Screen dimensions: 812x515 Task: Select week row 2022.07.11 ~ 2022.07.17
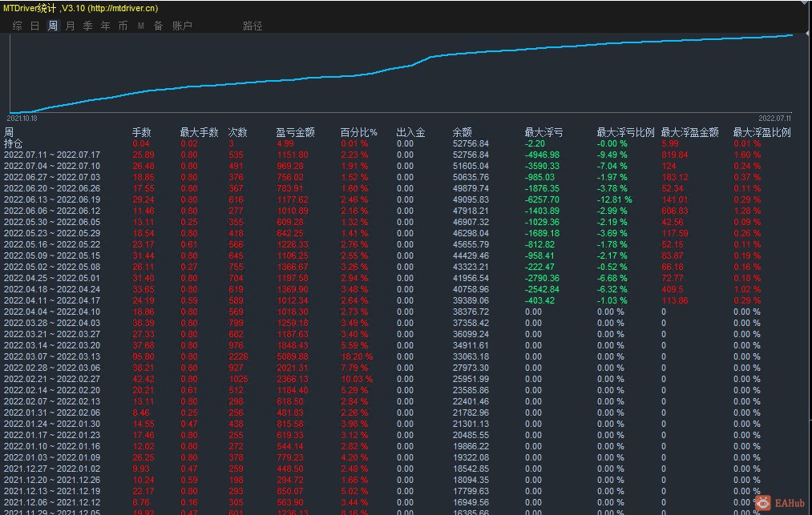(x=52, y=155)
